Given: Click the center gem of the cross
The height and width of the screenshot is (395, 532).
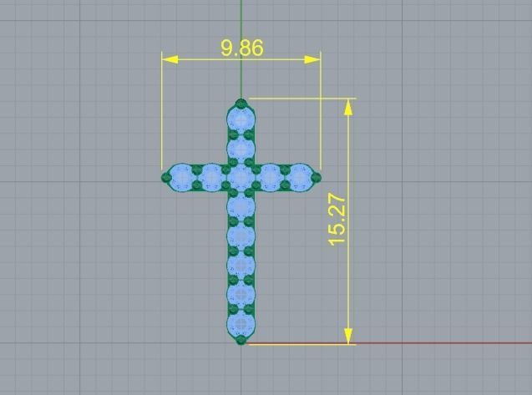Looking at the screenshot, I should [241, 177].
